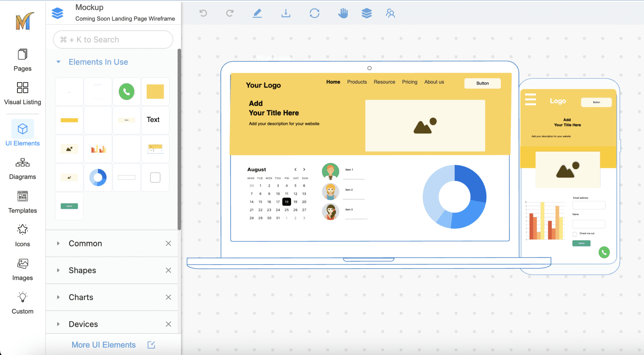
Task: Click the Redo icon in the toolbar
Action: click(x=230, y=13)
